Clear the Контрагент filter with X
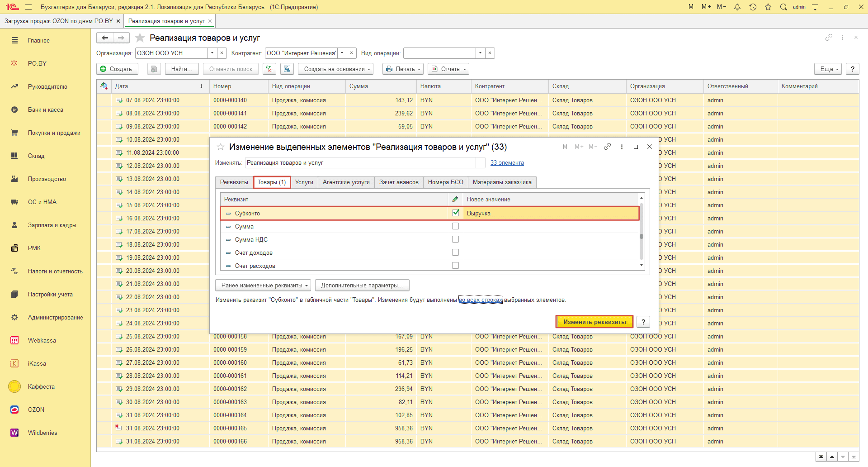868x467 pixels. pyautogui.click(x=352, y=53)
